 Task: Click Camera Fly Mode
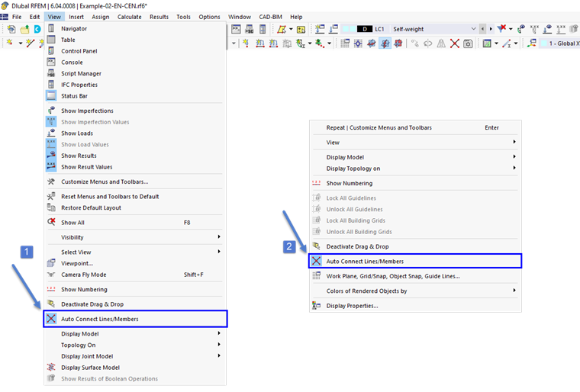point(135,275)
